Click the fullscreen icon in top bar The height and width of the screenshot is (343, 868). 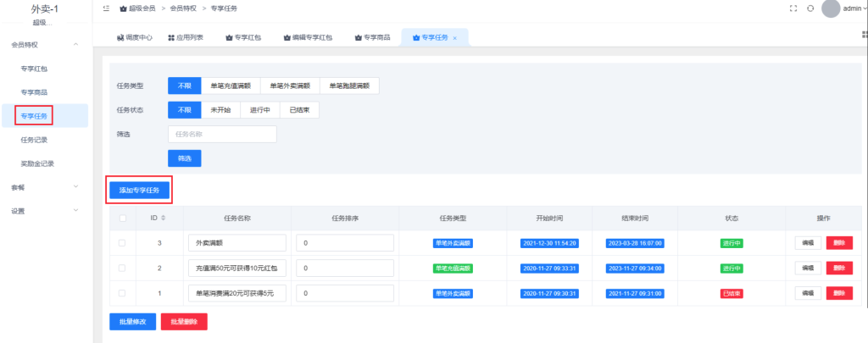point(793,8)
